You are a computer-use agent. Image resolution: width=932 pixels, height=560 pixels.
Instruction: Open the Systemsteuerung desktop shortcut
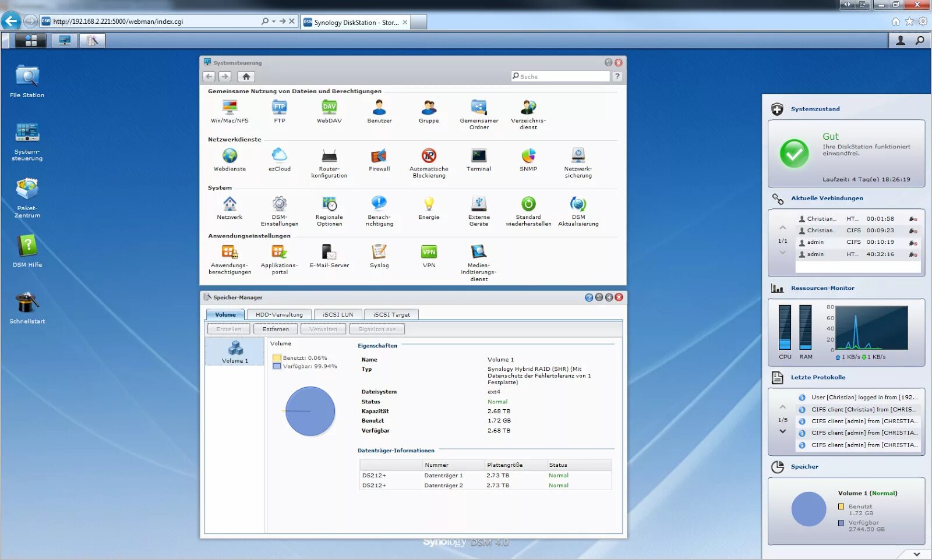point(27,141)
